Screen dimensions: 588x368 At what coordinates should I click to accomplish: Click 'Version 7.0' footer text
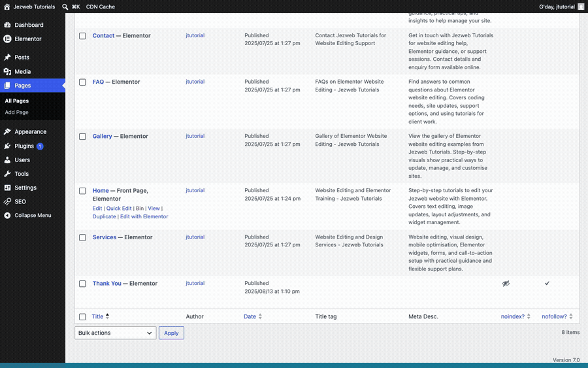(x=566, y=360)
